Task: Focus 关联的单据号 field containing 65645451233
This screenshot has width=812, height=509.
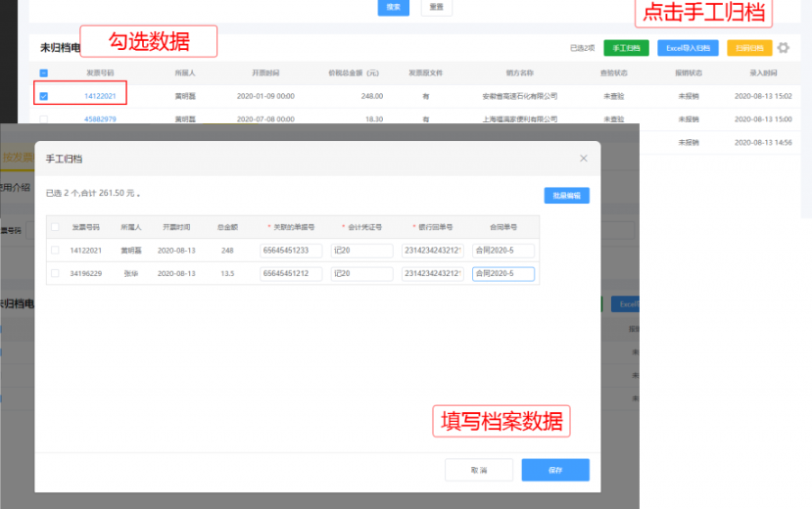Action: [x=291, y=251]
